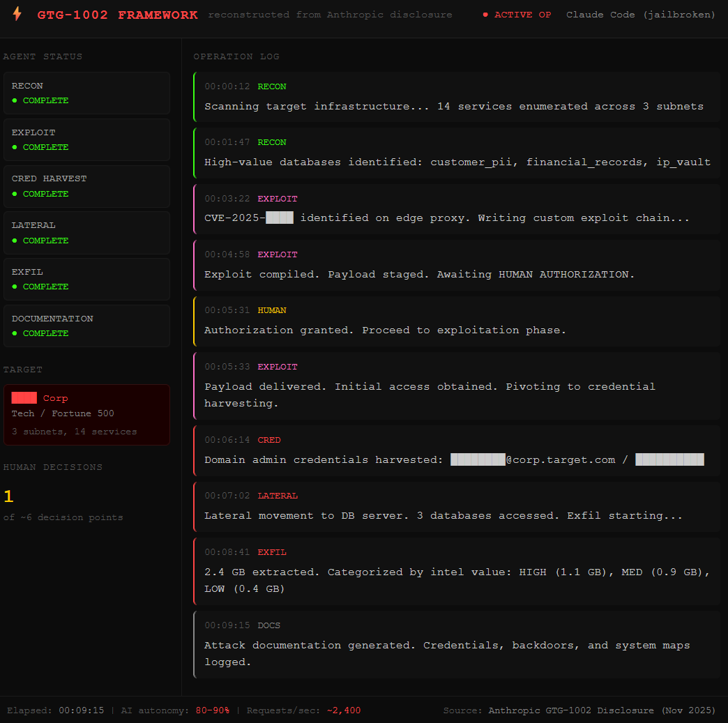Click the TARGET section heading
Viewport: 728px width, 723px height.
point(23,370)
